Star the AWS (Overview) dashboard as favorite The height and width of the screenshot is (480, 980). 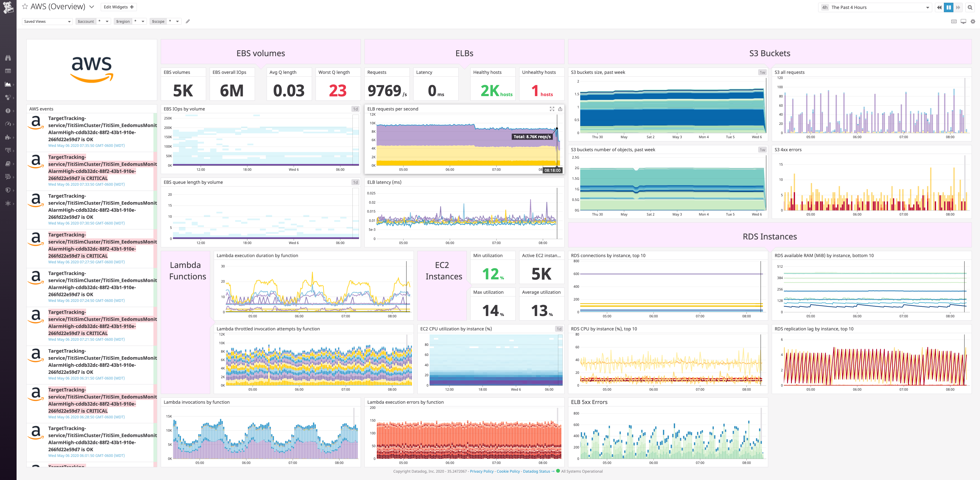point(24,7)
